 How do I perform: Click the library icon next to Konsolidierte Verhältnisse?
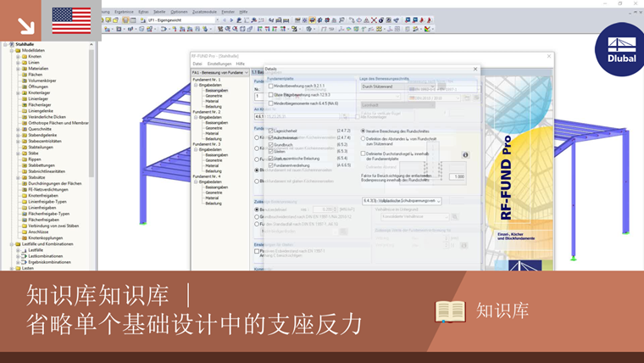click(455, 216)
